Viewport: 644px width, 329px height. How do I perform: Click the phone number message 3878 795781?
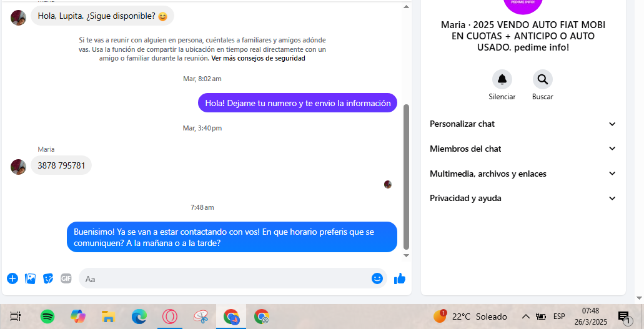click(61, 165)
